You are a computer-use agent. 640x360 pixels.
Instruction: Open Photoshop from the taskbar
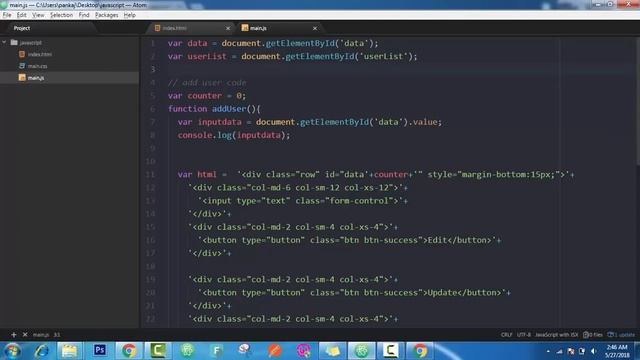[100, 351]
